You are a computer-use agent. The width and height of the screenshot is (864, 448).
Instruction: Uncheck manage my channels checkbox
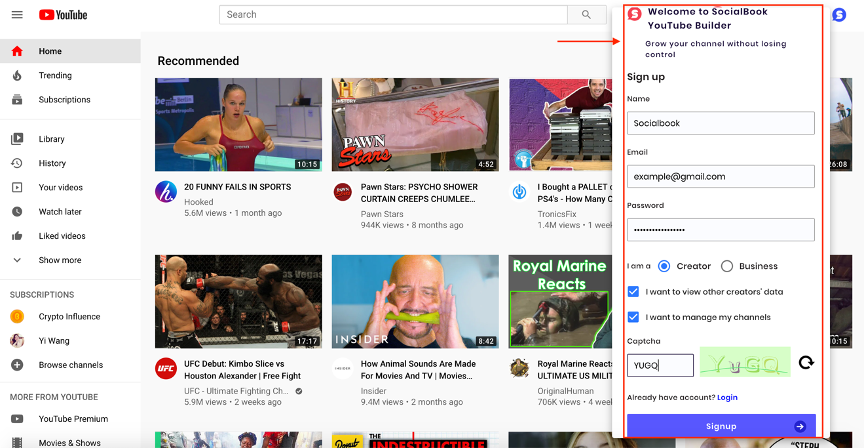[633, 317]
